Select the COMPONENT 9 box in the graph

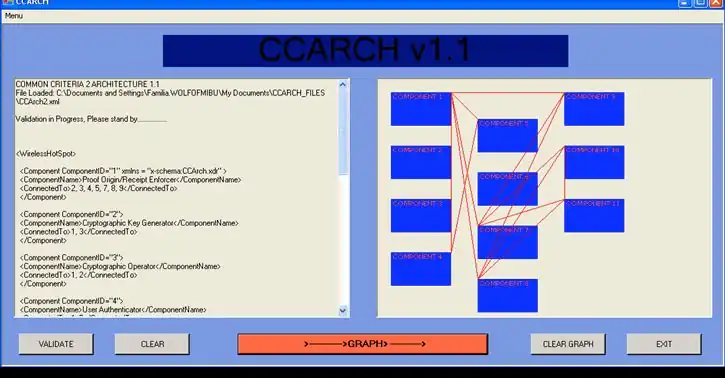click(x=594, y=109)
